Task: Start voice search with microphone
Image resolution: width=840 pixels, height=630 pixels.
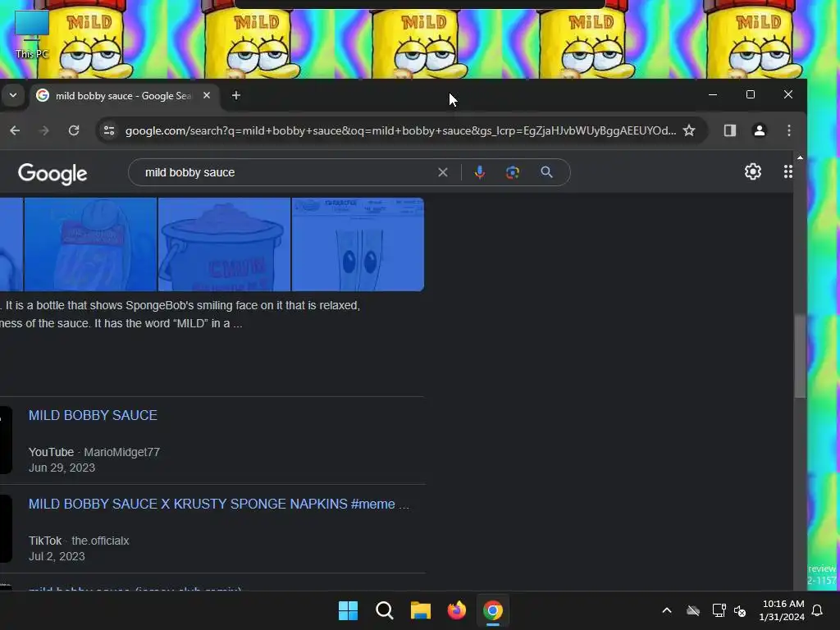Action: click(479, 172)
